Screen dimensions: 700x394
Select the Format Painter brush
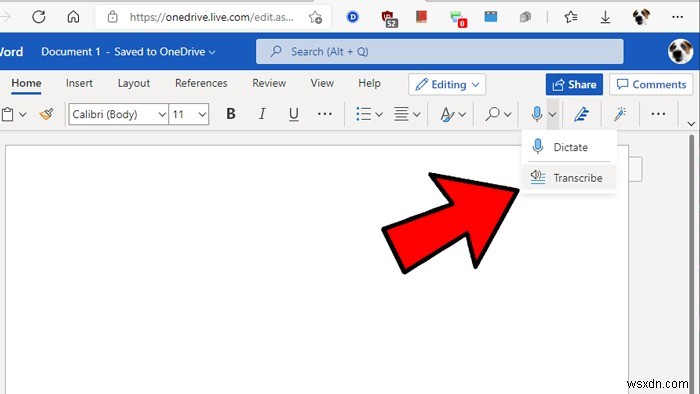[46, 114]
